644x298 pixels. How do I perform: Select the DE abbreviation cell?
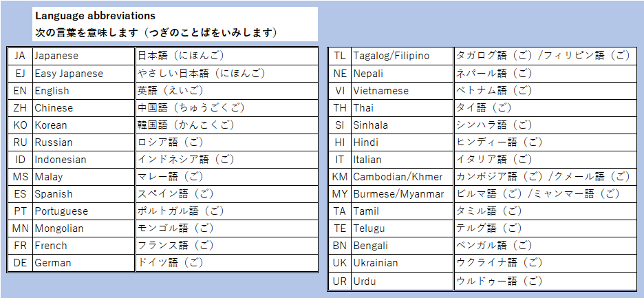(x=20, y=262)
